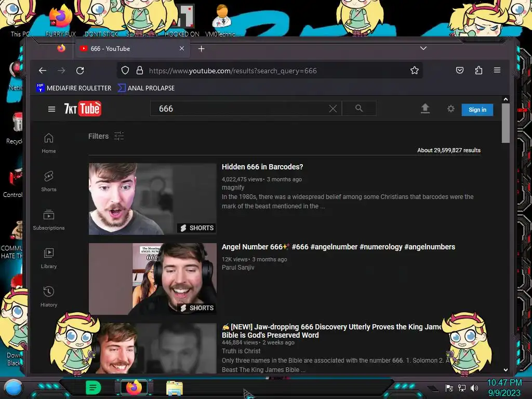Reload the page with the refresh icon

(80, 71)
